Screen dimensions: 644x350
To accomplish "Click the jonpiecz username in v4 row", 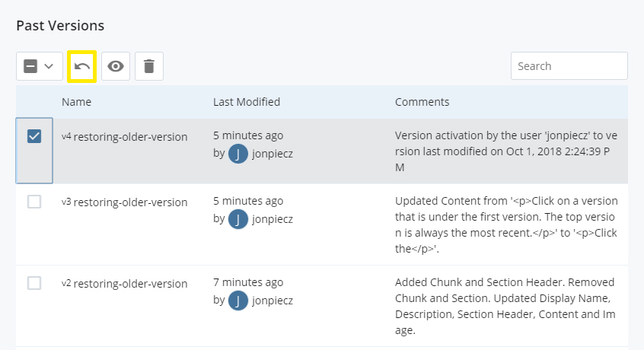I will click(x=273, y=154).
